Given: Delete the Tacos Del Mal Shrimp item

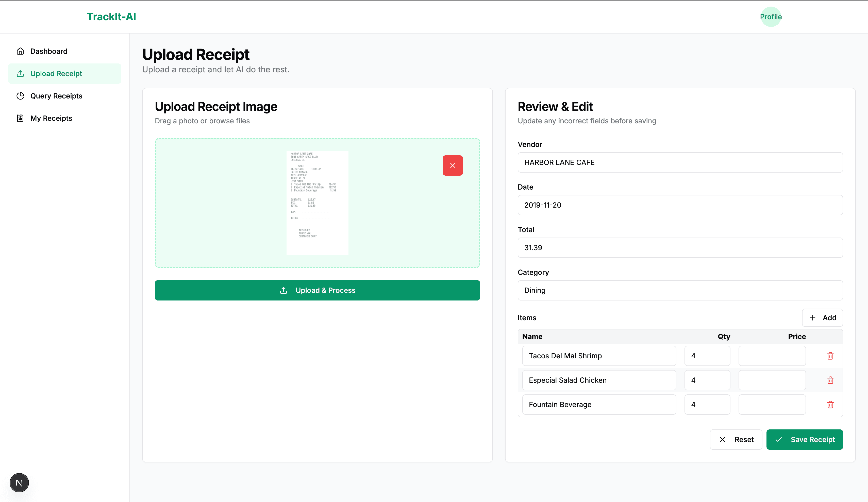Looking at the screenshot, I should click(830, 356).
